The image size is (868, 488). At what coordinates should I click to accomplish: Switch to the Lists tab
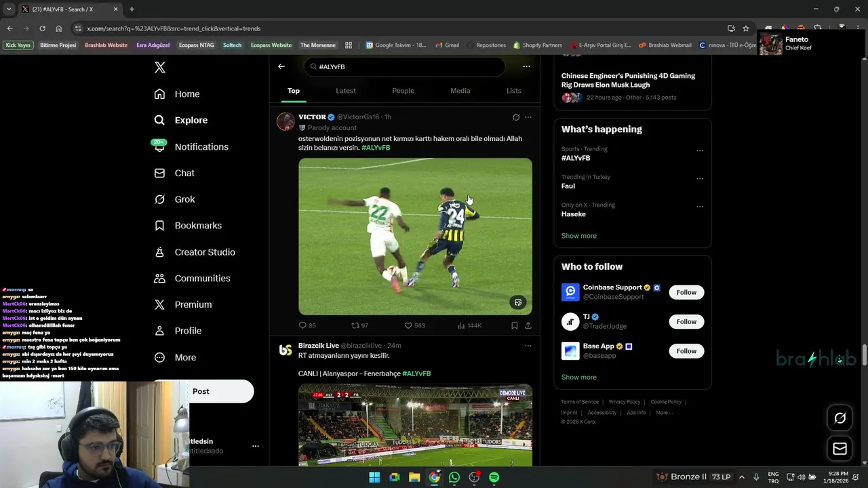coord(514,91)
